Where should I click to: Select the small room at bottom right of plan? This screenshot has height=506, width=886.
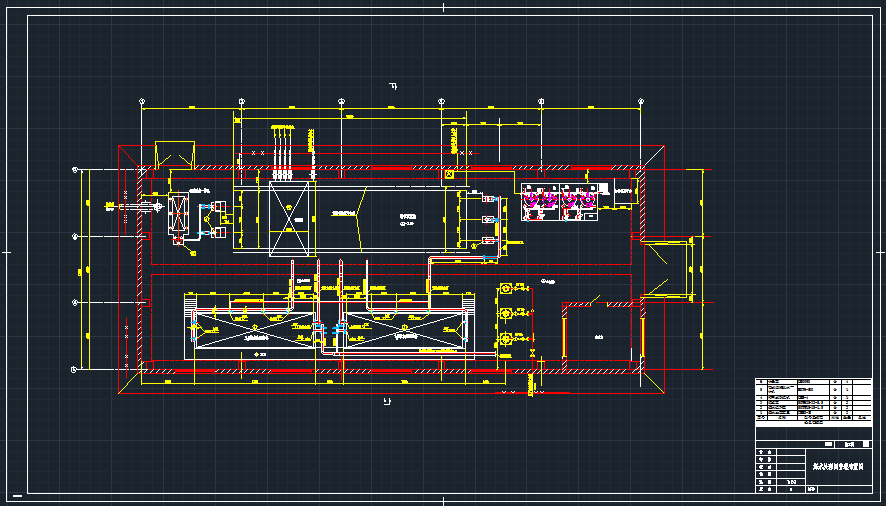coord(602,335)
